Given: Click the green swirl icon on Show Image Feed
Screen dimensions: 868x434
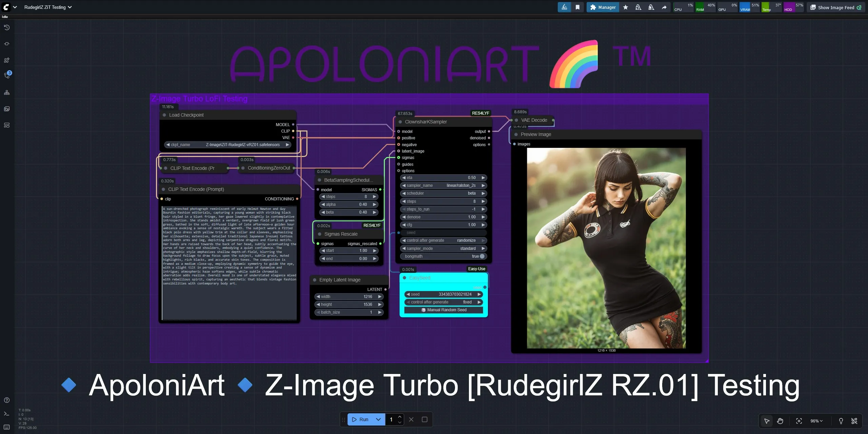Looking at the screenshot, I should point(859,7).
